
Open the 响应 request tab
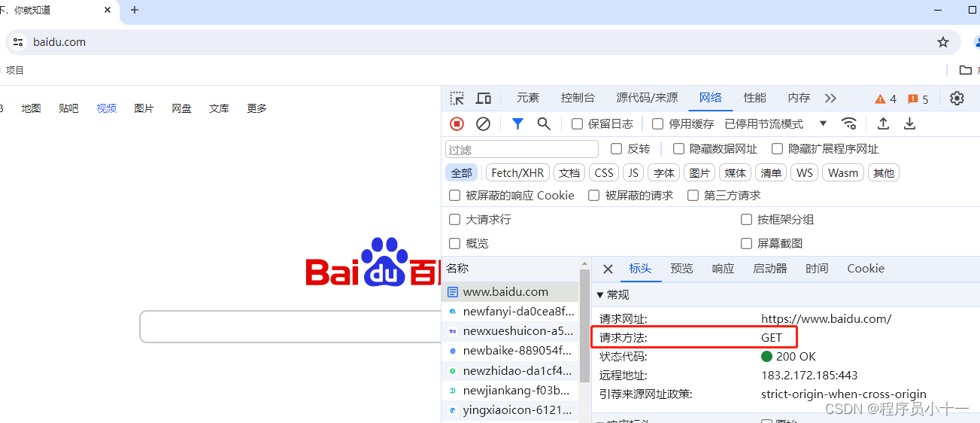click(723, 269)
